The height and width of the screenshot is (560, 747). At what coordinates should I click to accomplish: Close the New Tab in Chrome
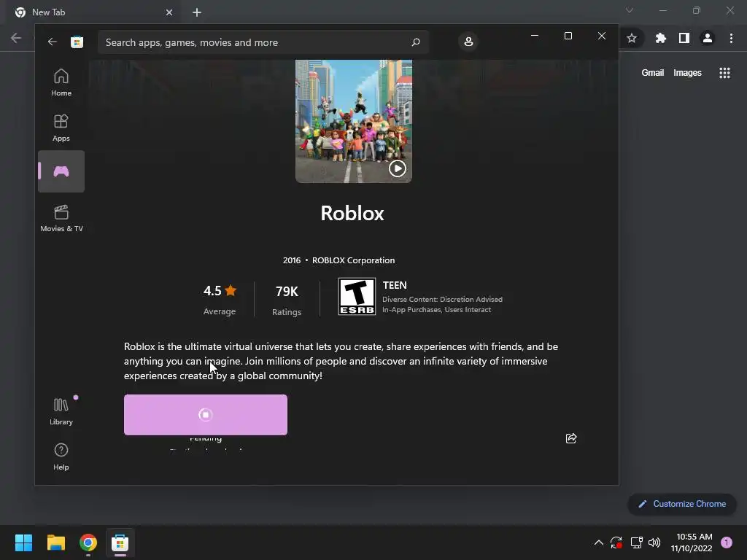click(169, 12)
